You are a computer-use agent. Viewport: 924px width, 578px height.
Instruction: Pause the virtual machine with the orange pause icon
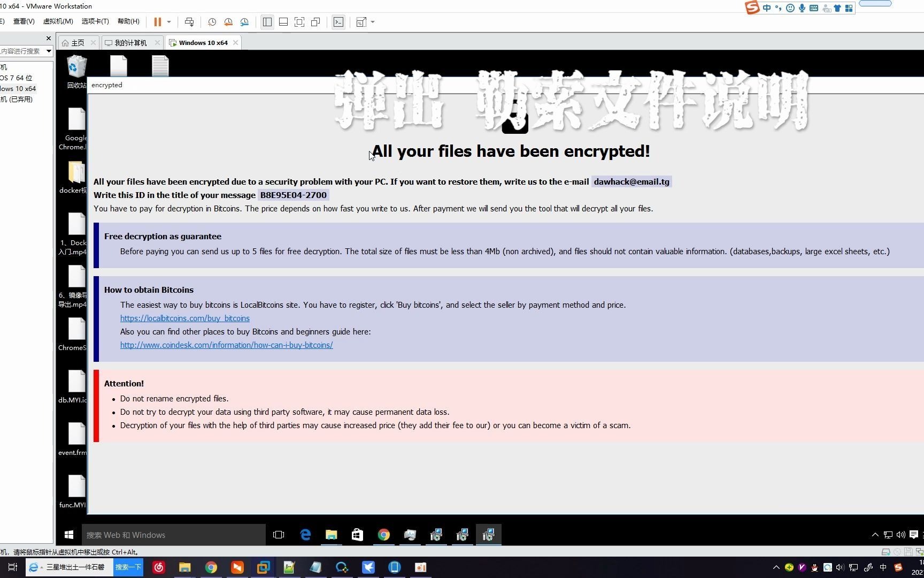[x=158, y=22]
